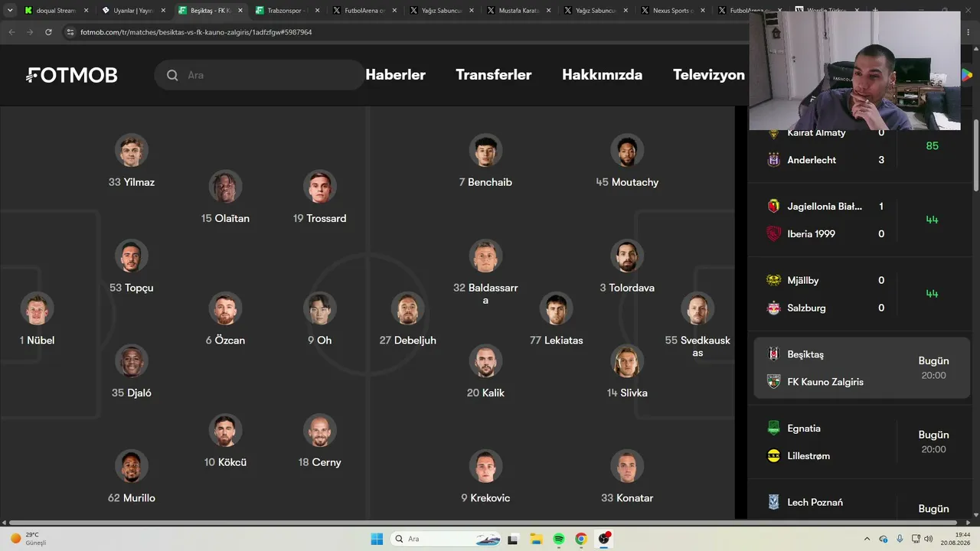The width and height of the screenshot is (980, 551).
Task: Click the Salzburg club crest
Action: click(773, 308)
